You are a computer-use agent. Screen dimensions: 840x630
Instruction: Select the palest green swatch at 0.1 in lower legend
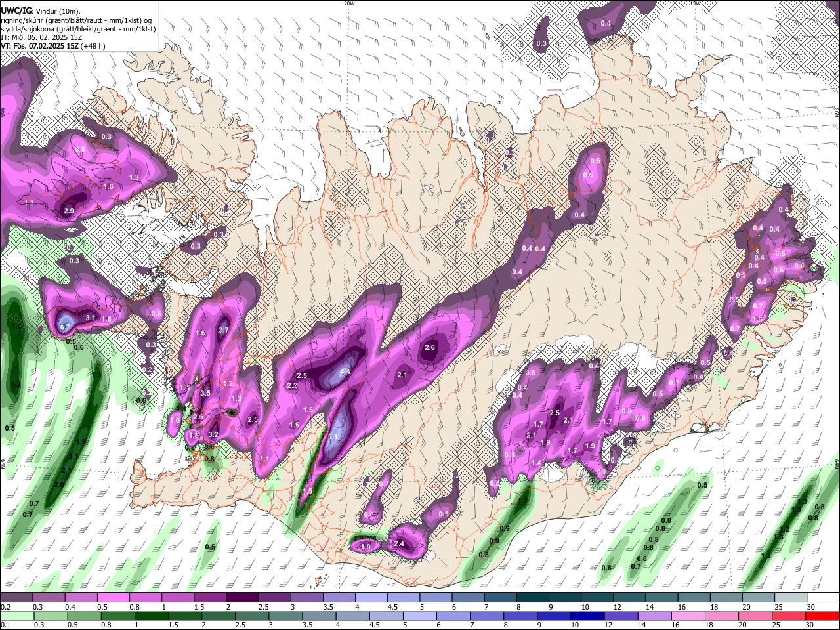click(x=16, y=616)
